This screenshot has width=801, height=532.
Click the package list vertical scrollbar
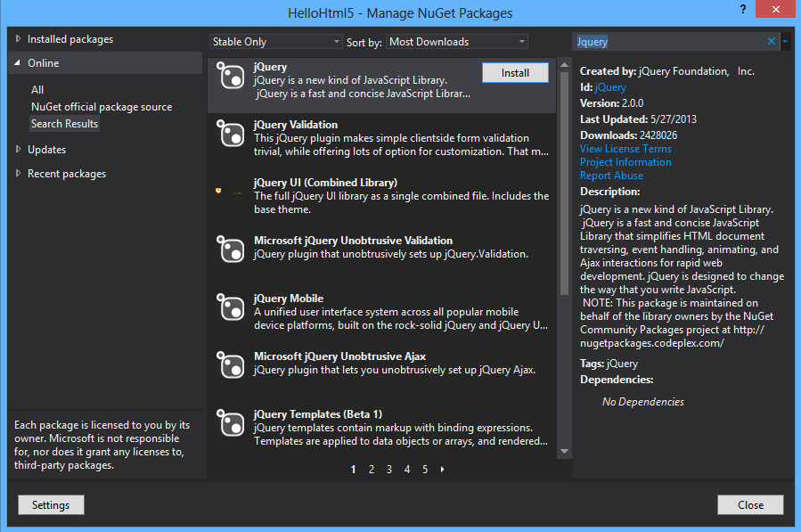pos(563,178)
